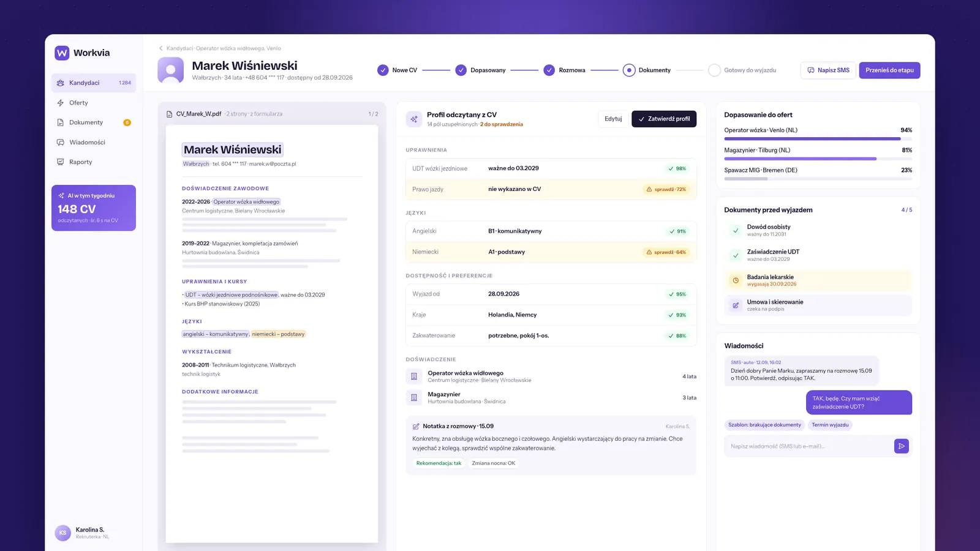Click building icon beside Operator wózka widłowego

pyautogui.click(x=414, y=377)
